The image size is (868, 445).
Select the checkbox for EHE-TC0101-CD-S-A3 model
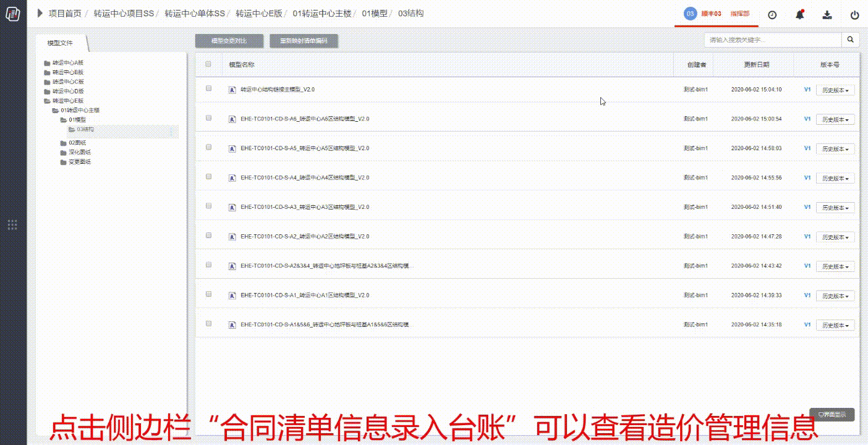click(208, 206)
